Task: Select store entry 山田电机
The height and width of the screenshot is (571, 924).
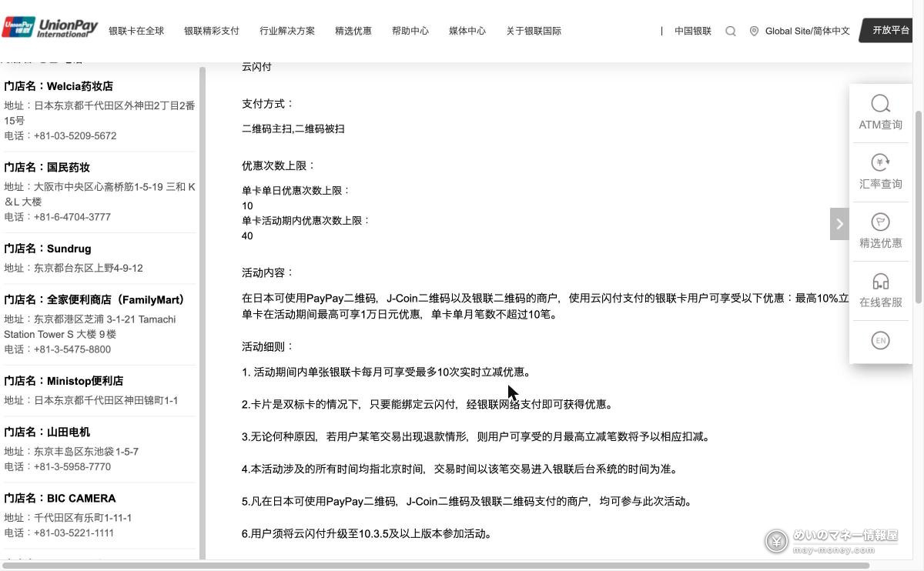Action: [47, 432]
